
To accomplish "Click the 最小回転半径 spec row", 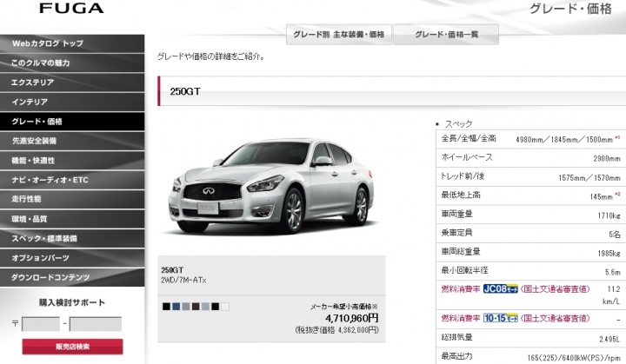I will 530,271.
